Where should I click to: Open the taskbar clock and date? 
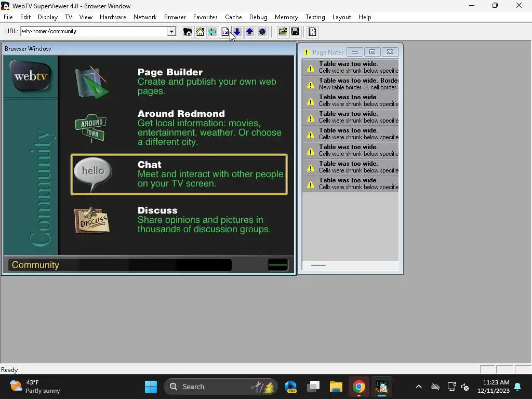tap(494, 387)
